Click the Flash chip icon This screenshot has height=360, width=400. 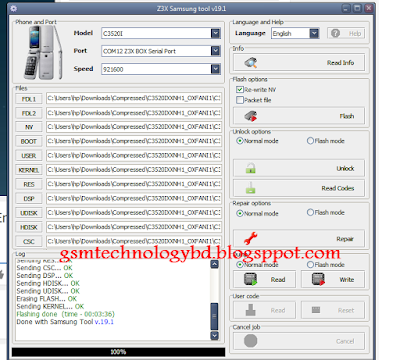tap(251, 116)
